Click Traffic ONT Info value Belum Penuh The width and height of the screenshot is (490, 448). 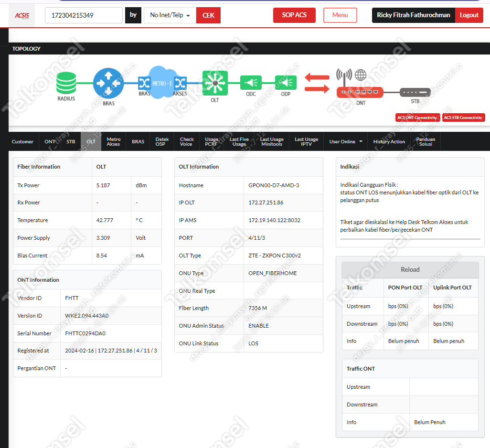coord(430,422)
